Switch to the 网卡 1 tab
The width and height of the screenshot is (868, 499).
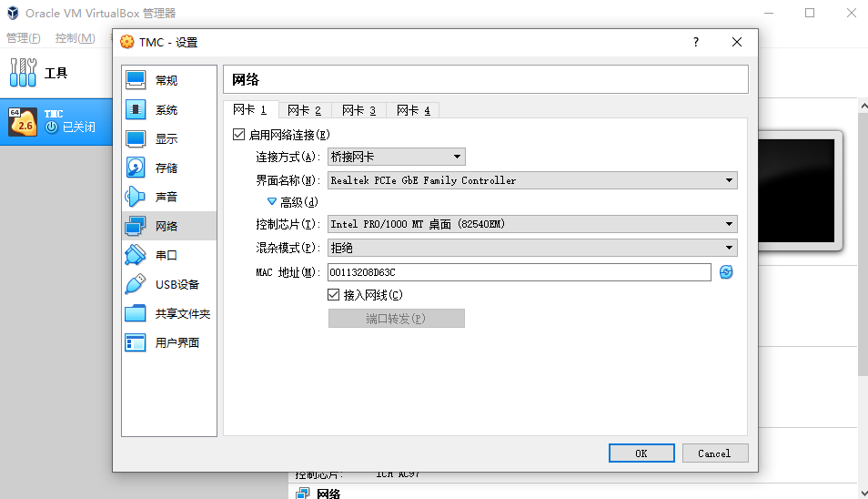(x=250, y=109)
